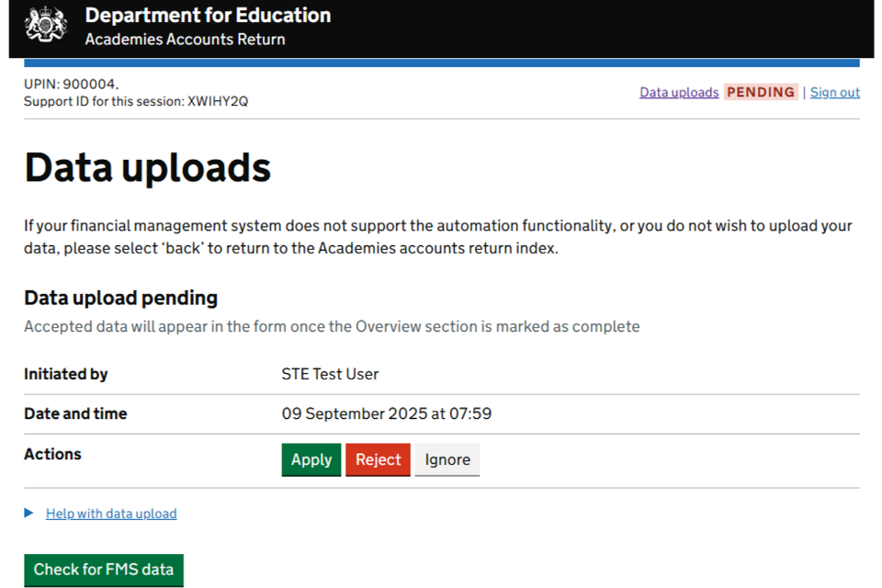Click the UPIN: 900004 text
Image resolution: width=882 pixels, height=588 pixels.
pos(71,85)
